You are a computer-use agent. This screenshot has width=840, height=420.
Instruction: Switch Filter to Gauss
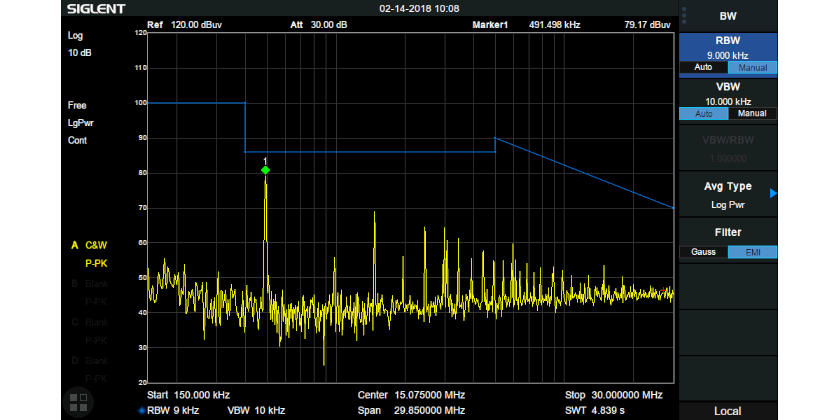click(703, 252)
